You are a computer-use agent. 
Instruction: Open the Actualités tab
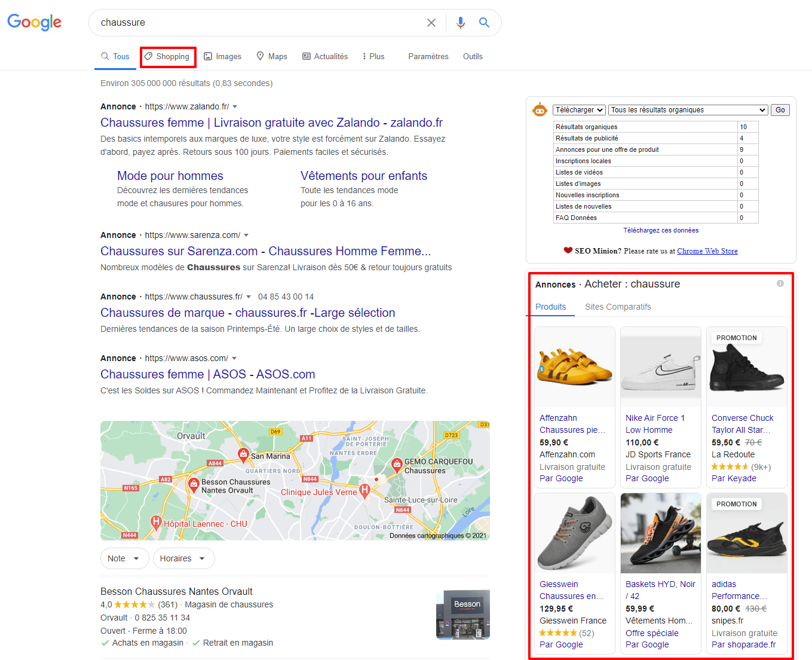[x=325, y=57]
